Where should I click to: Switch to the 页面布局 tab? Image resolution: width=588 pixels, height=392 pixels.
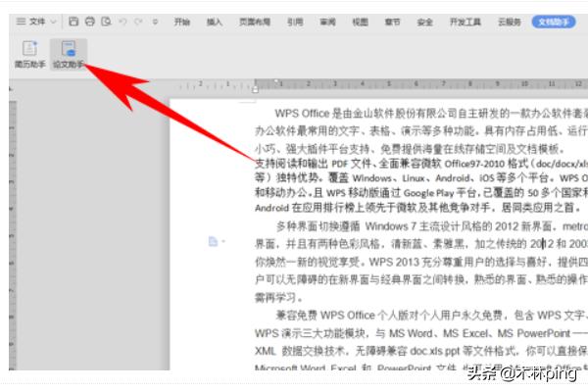click(255, 22)
